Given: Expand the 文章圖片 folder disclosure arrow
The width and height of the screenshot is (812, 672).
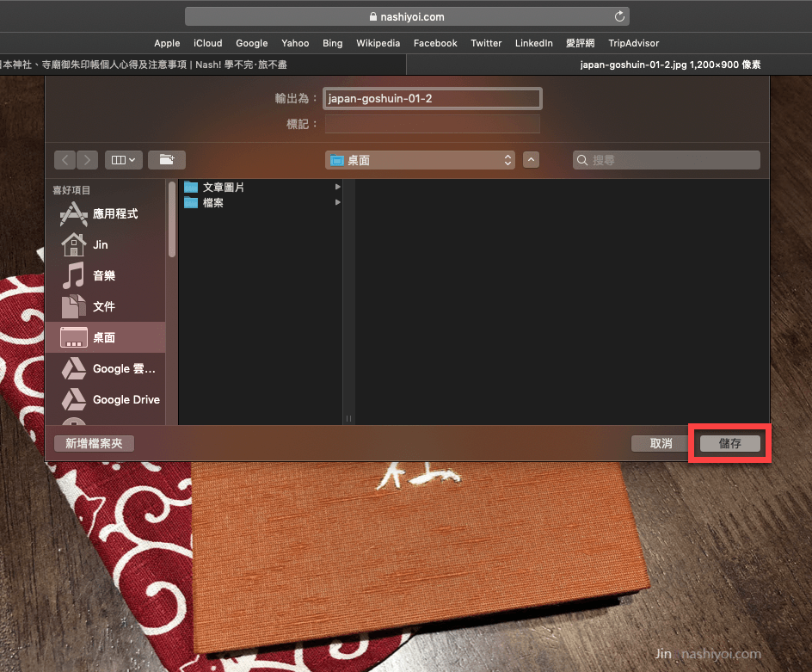Looking at the screenshot, I should pos(338,187).
